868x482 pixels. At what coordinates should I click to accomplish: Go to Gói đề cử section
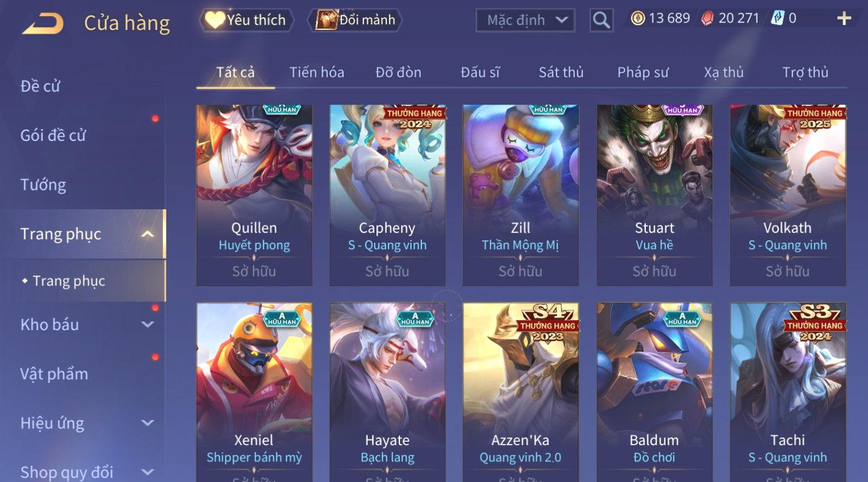point(53,135)
